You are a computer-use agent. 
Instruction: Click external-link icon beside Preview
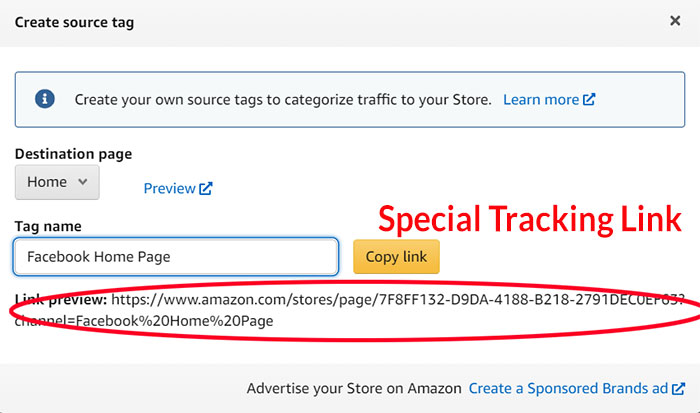[206, 188]
